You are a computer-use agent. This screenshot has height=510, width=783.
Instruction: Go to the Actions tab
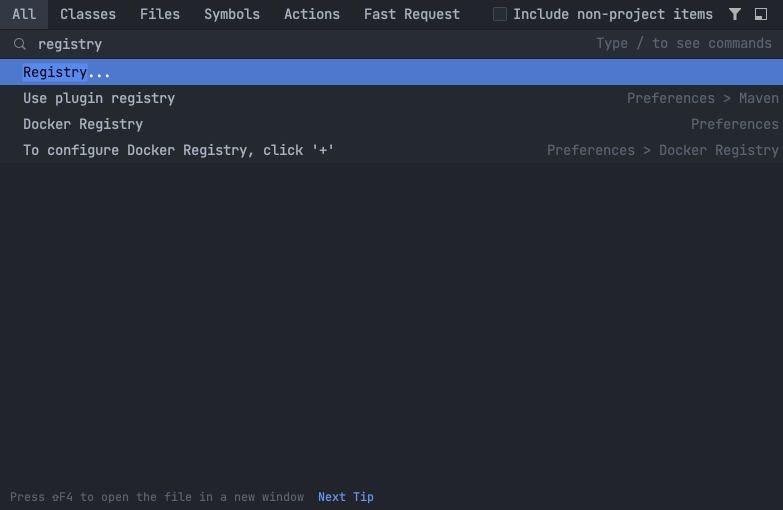click(312, 14)
